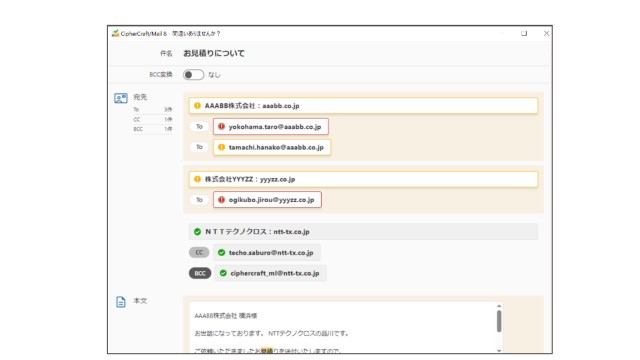
Task: Click techo.saburo@ntt-tx.co.jp CC address
Action: coord(267,253)
